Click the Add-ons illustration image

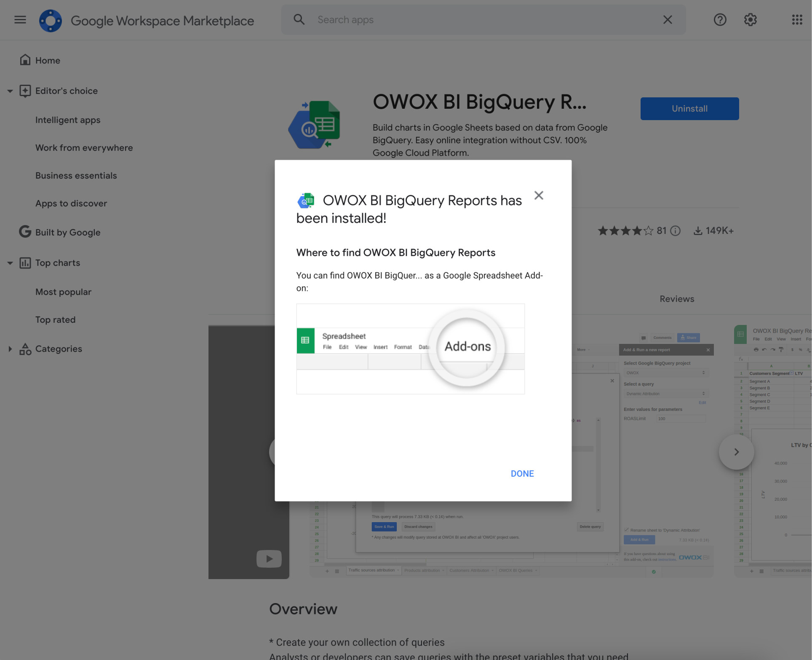410,349
